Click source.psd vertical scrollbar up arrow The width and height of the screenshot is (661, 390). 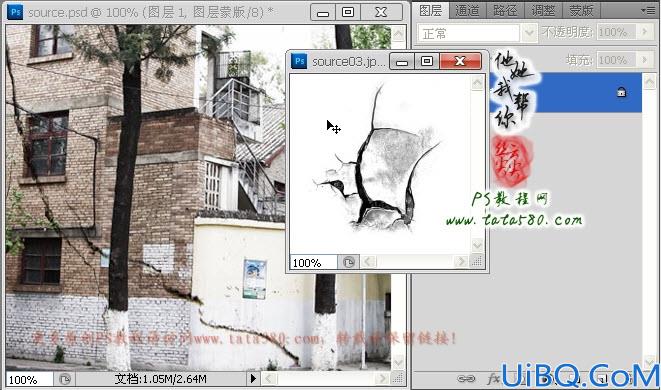click(x=398, y=34)
